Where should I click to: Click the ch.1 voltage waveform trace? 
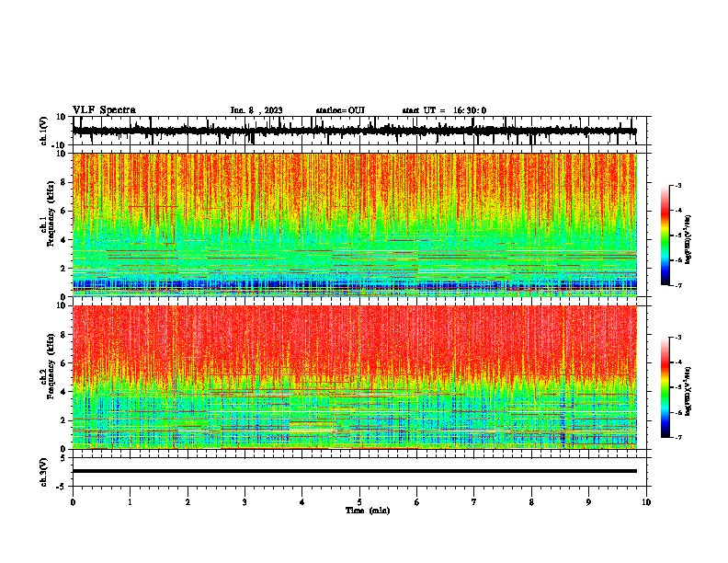(354, 131)
